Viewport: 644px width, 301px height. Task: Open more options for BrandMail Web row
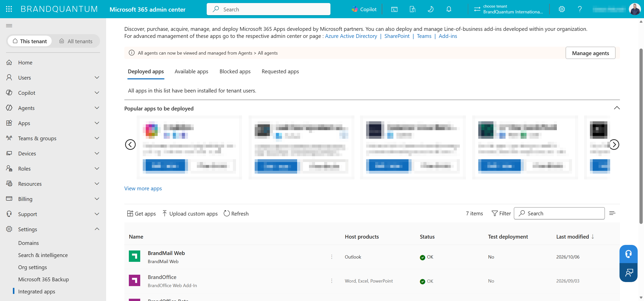point(332,257)
